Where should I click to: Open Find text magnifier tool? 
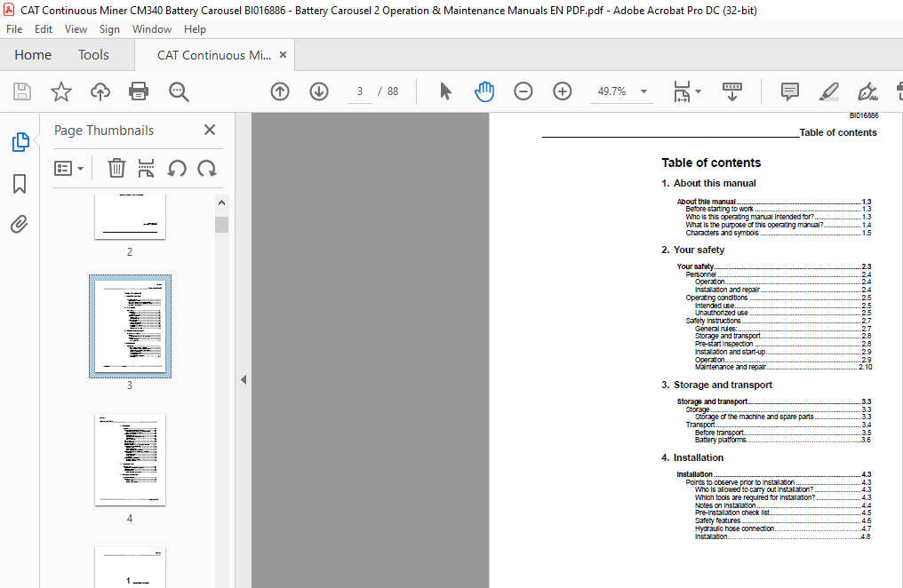click(179, 91)
